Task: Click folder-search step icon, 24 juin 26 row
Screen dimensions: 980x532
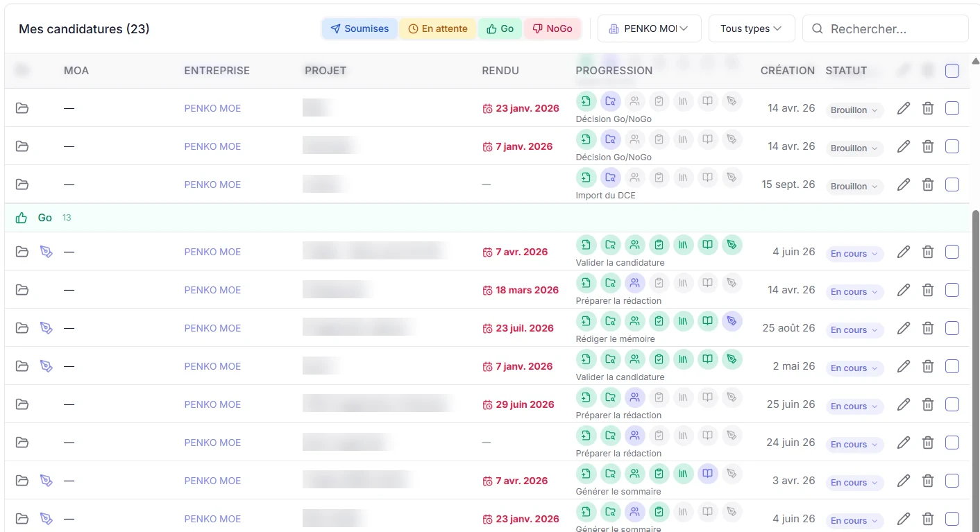Action: (611, 436)
